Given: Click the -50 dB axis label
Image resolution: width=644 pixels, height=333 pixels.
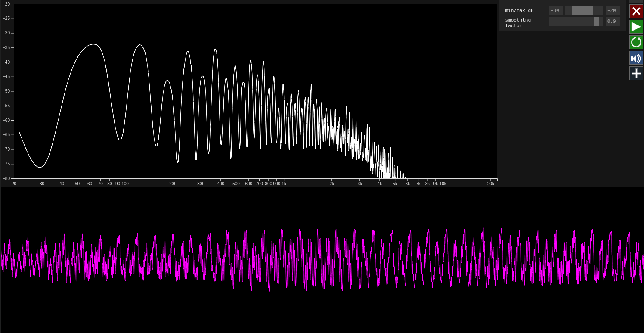Looking at the screenshot, I should [6, 91].
